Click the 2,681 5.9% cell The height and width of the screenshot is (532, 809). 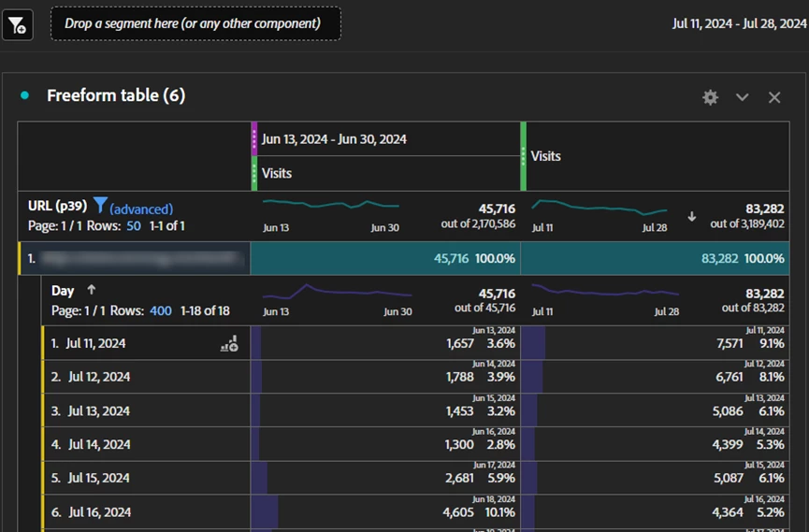point(385,478)
